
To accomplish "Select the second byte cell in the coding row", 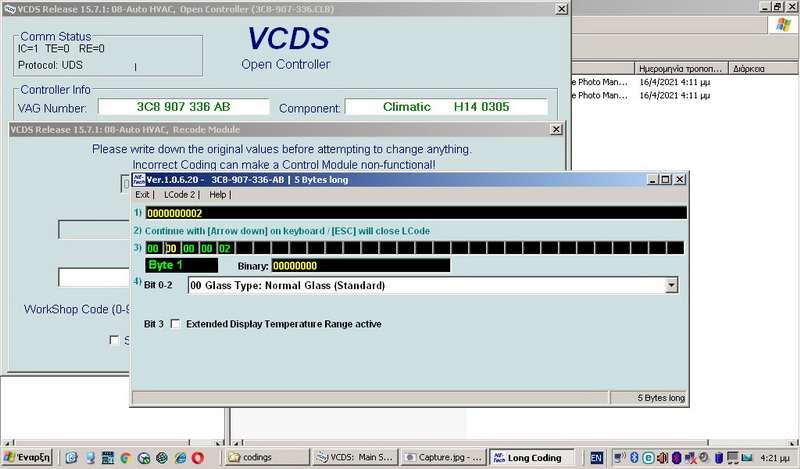I will [x=171, y=249].
